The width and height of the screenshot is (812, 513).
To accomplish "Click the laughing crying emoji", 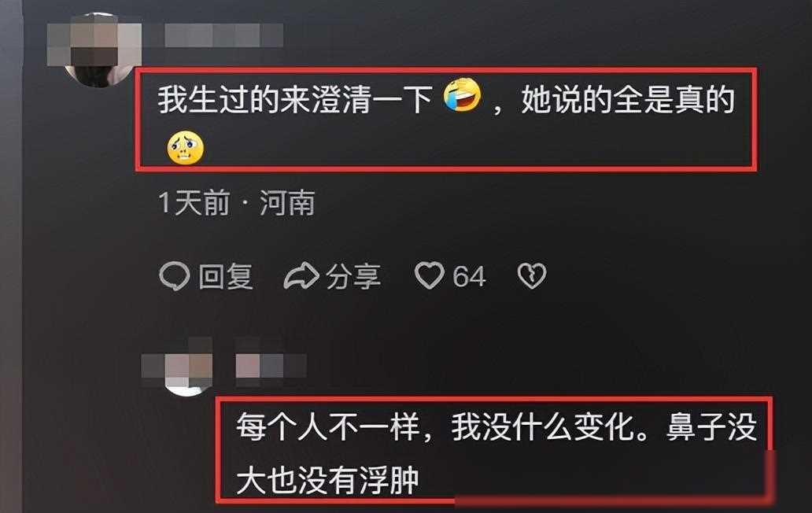I will [x=462, y=95].
